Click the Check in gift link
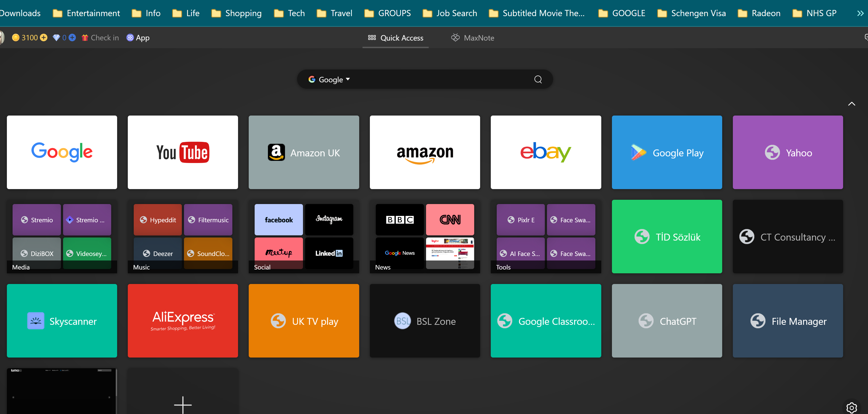The height and width of the screenshot is (414, 868). [100, 38]
